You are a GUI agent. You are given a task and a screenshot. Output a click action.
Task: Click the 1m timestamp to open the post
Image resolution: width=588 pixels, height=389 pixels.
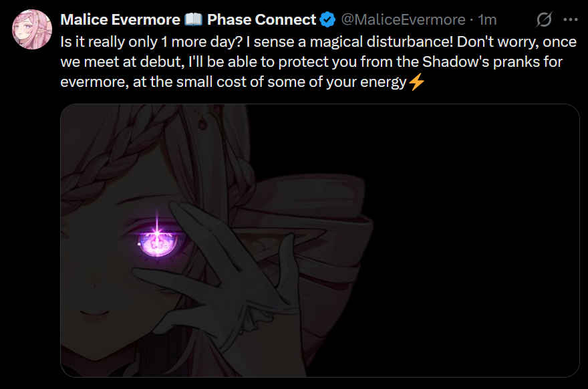point(487,19)
